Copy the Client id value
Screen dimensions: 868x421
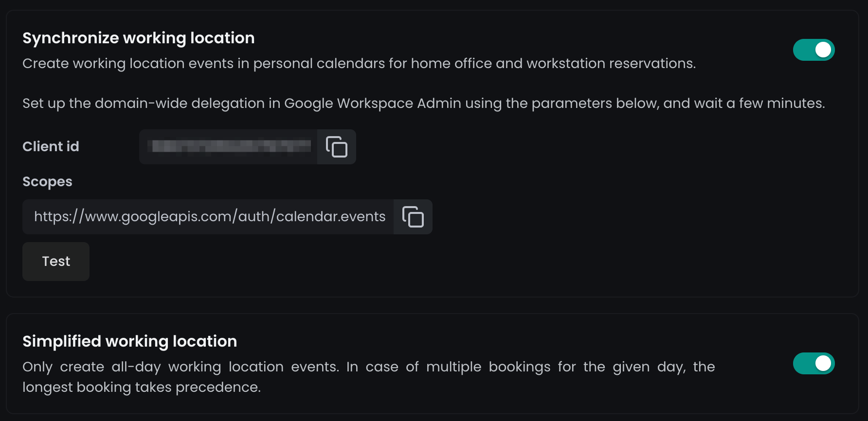point(336,147)
